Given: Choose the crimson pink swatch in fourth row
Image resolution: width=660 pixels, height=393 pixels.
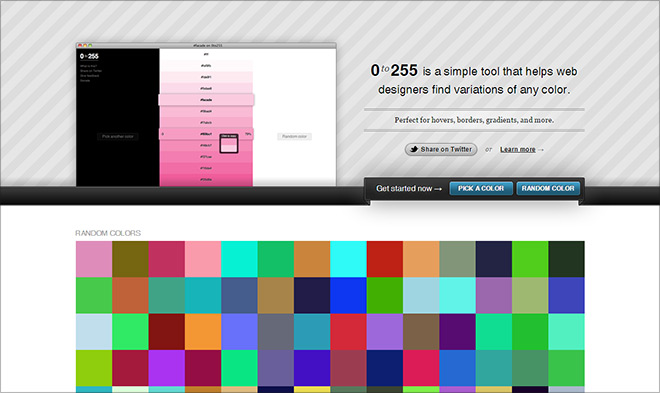Looking at the screenshot, I should 421,368.
